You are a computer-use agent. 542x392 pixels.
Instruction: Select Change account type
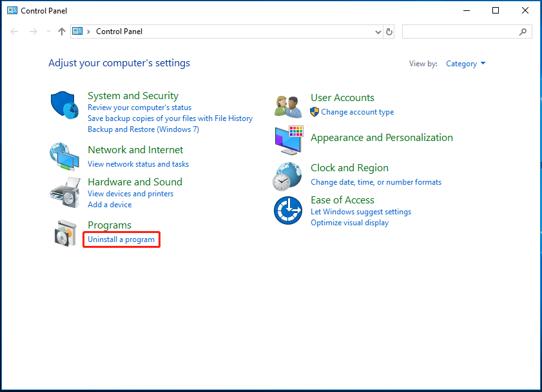coord(357,111)
